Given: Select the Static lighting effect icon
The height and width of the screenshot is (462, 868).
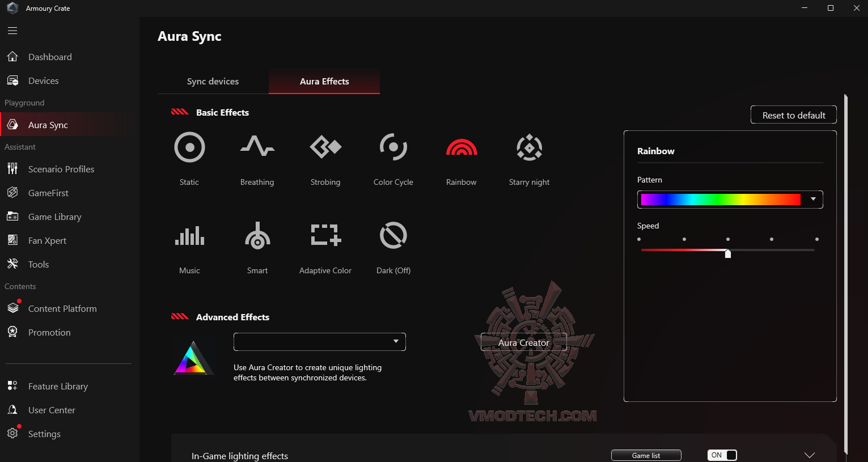Looking at the screenshot, I should (189, 147).
